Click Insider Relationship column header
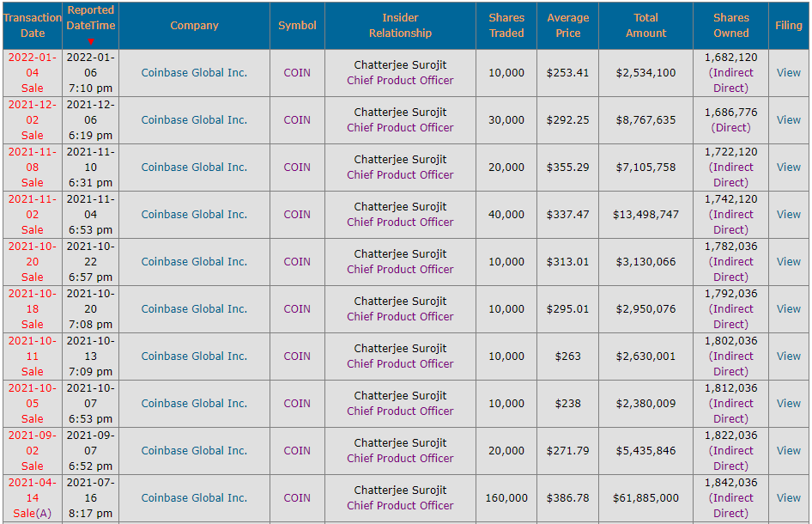The height and width of the screenshot is (524, 812). click(400, 26)
